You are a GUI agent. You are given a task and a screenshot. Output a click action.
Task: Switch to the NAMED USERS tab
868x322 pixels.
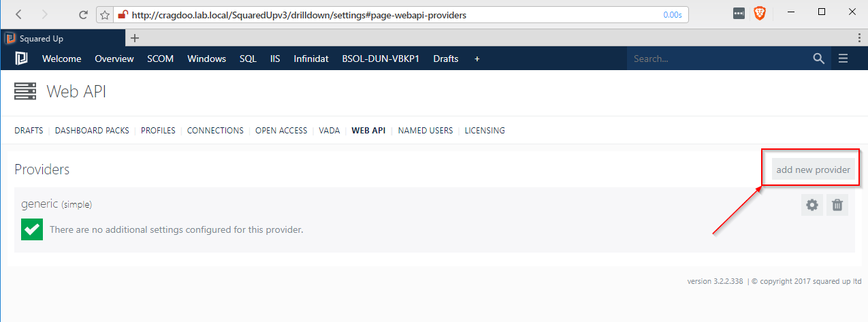click(425, 130)
